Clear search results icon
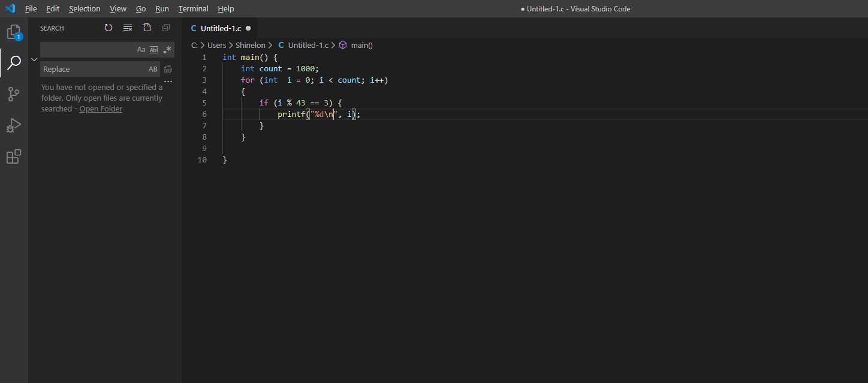 [x=128, y=28]
